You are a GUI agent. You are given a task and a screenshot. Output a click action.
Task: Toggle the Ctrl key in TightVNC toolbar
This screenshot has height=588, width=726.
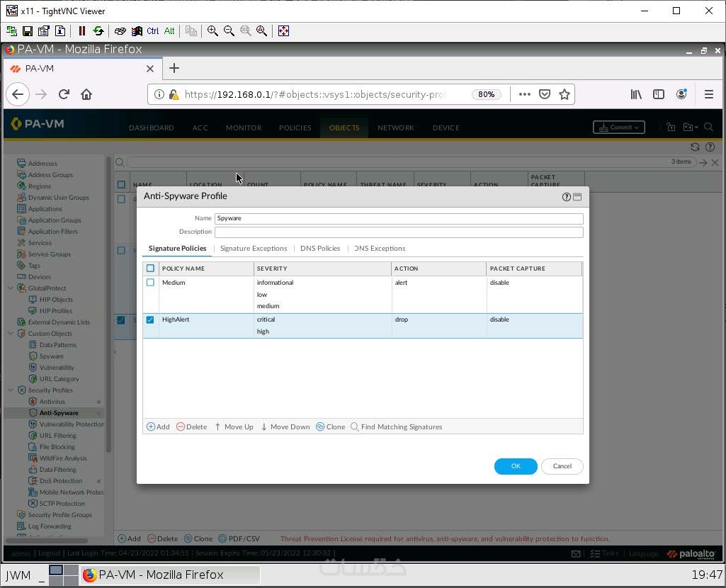(x=153, y=31)
